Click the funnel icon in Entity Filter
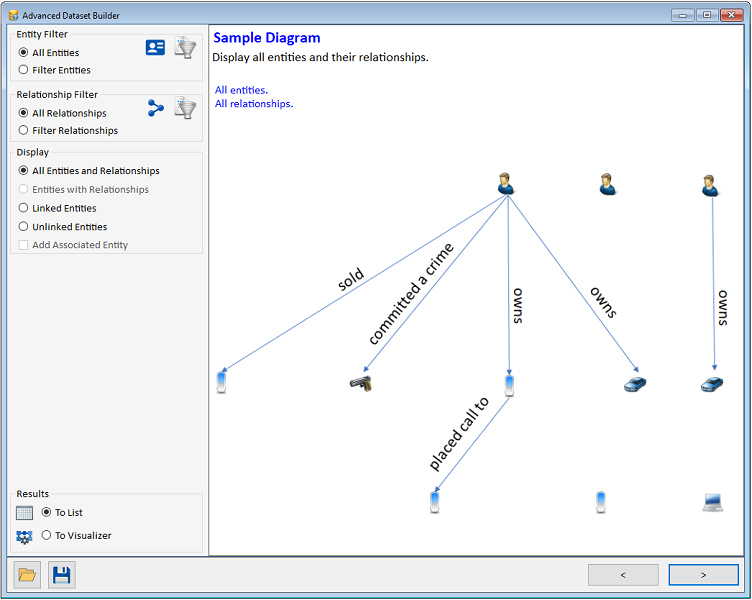Screen dimensions: 752x600 click(x=185, y=47)
